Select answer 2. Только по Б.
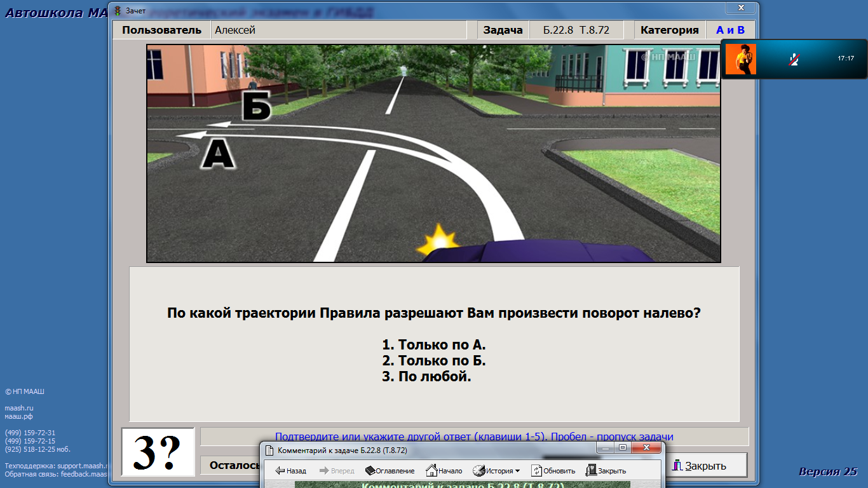This screenshot has width=868, height=488. click(434, 361)
